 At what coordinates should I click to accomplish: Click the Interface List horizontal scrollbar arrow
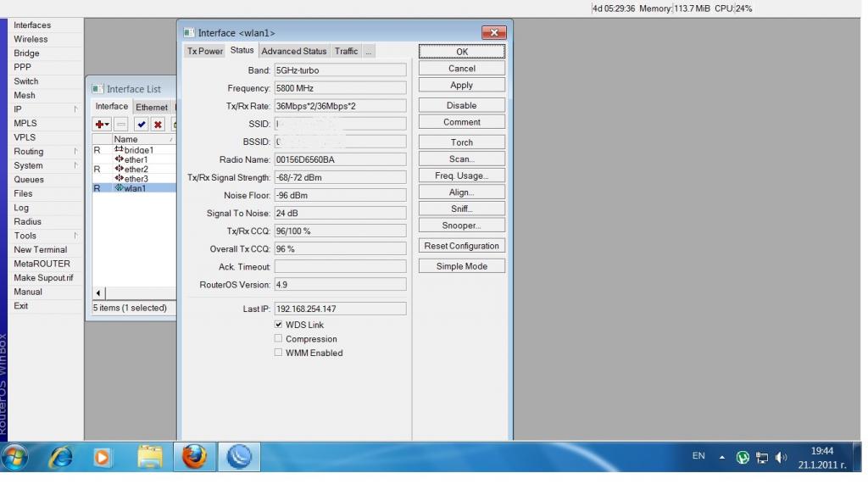[x=97, y=293]
